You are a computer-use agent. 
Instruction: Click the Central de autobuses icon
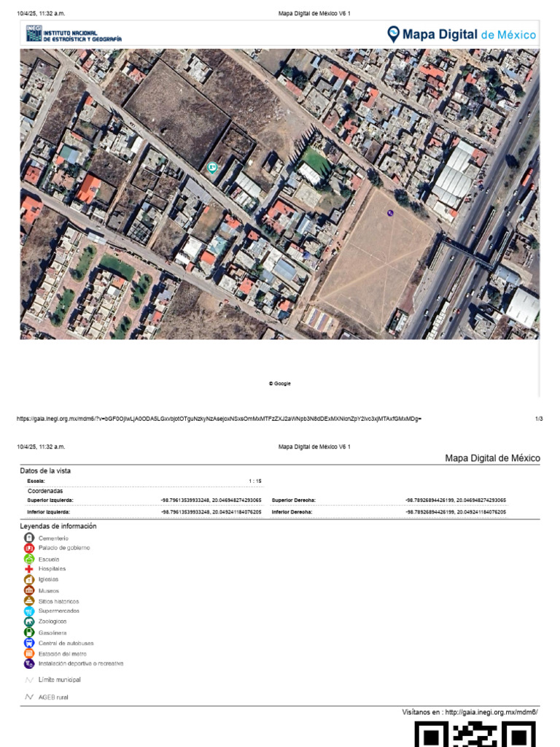coord(29,643)
